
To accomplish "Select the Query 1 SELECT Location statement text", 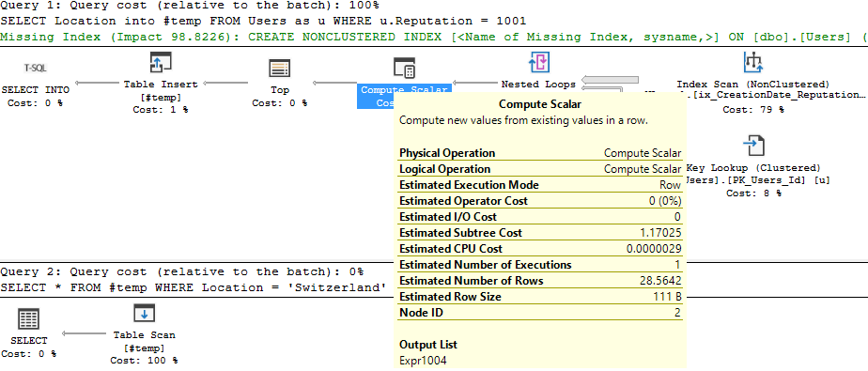I will pyautogui.click(x=263, y=21).
